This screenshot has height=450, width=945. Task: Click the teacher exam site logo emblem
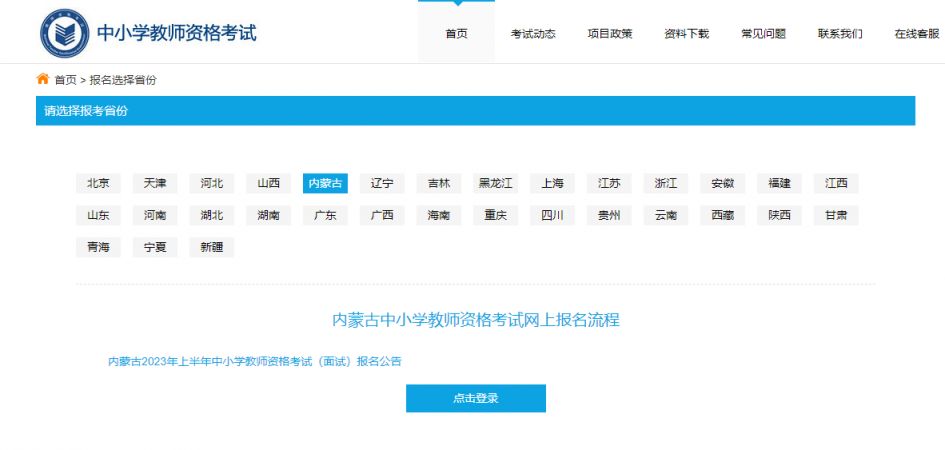coord(64,33)
